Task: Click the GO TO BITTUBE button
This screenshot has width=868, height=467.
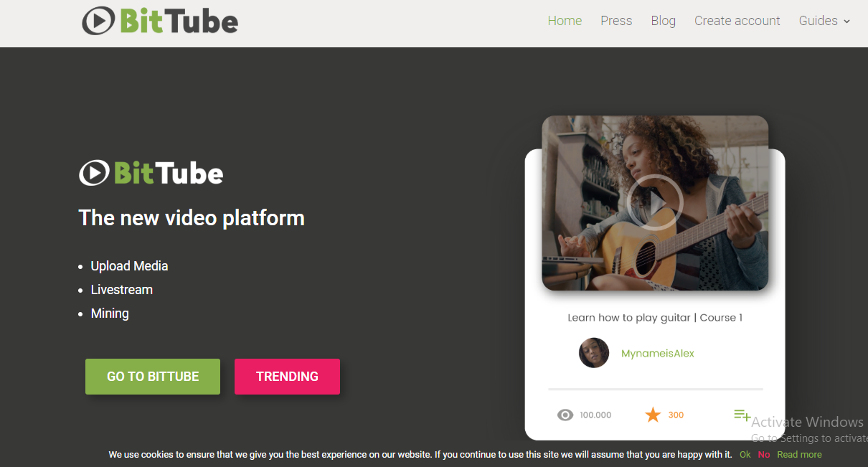Action: pyautogui.click(x=153, y=377)
